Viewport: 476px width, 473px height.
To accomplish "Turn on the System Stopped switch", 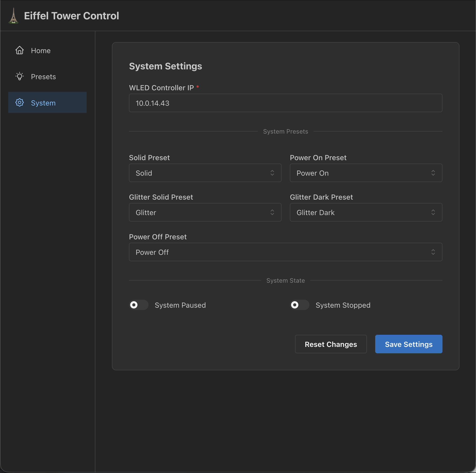I will click(x=299, y=305).
